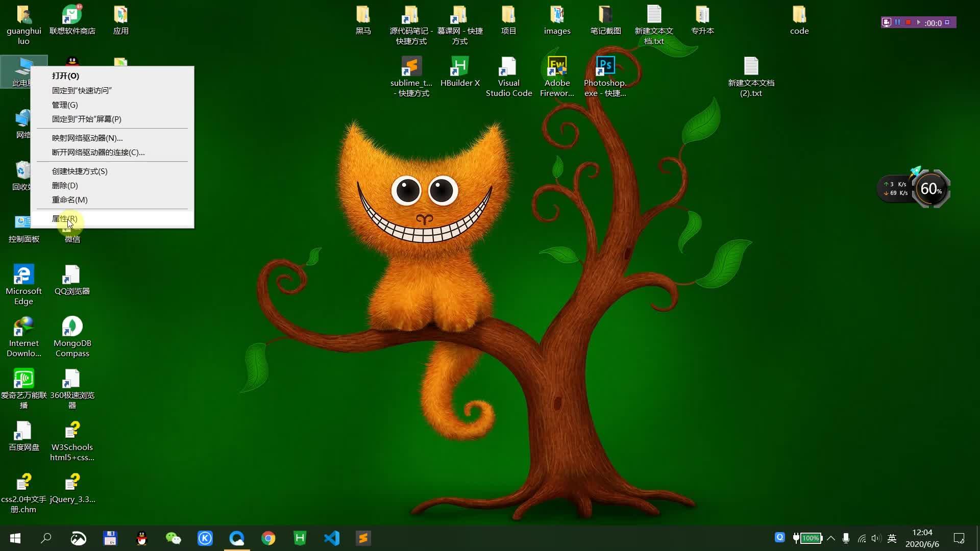Select the 应用 folder on desktop

point(120,20)
